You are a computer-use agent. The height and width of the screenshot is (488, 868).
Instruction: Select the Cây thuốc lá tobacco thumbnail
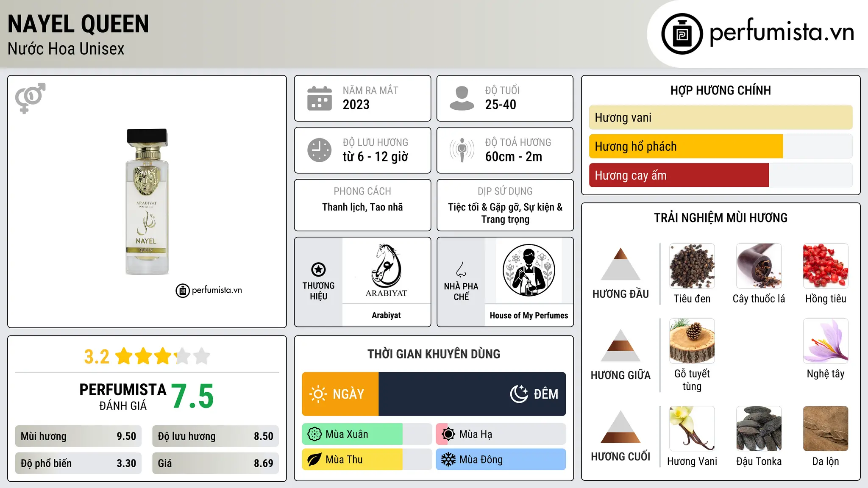click(x=759, y=266)
